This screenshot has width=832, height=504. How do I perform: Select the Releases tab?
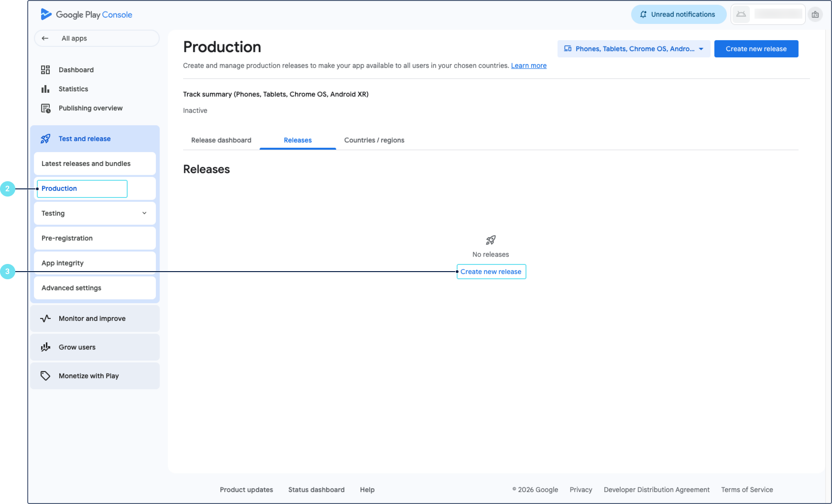(x=298, y=140)
